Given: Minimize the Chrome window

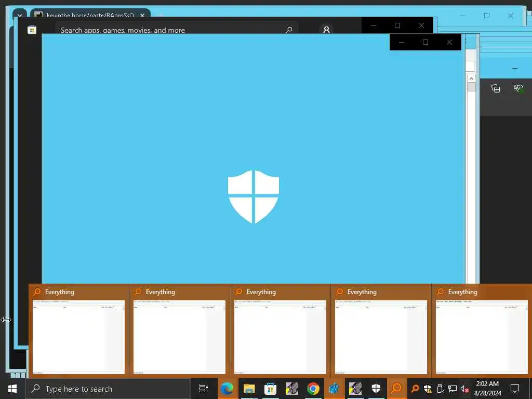Looking at the screenshot, I should (x=463, y=16).
